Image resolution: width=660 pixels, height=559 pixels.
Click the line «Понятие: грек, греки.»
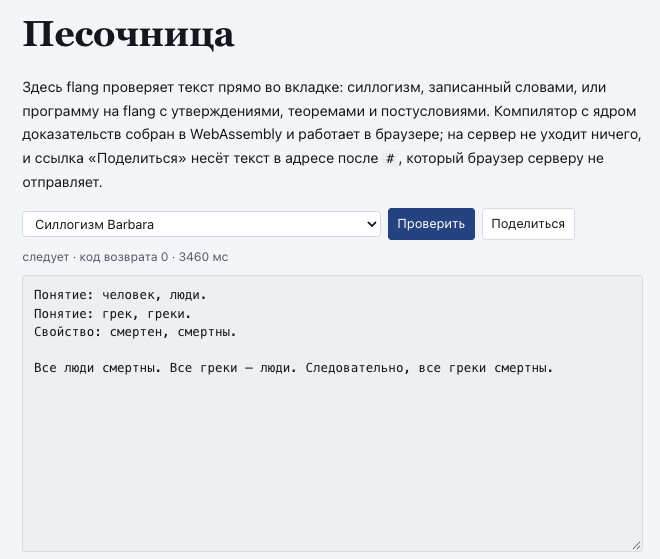tap(112, 314)
